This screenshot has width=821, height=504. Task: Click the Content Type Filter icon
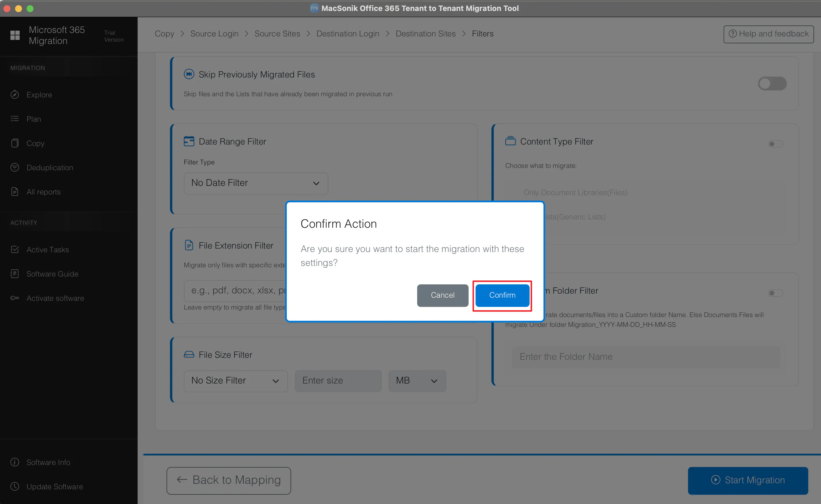[x=510, y=141]
